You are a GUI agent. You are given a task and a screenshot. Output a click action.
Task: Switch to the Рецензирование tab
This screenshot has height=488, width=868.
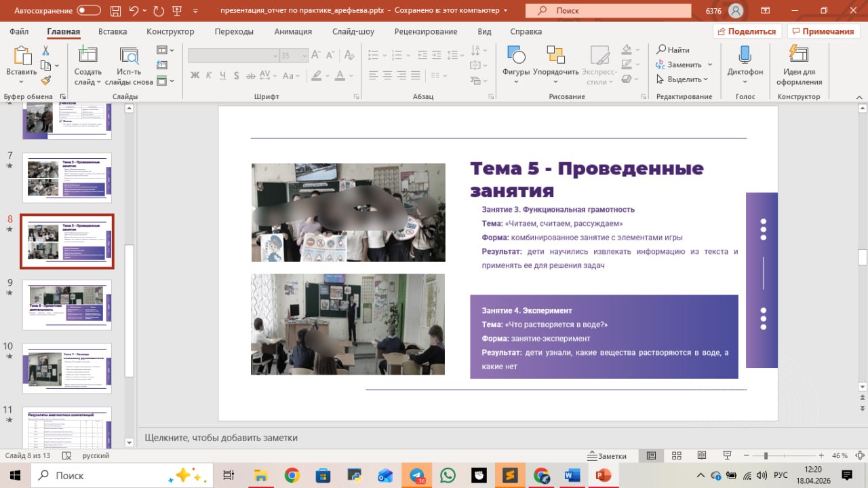point(426,31)
